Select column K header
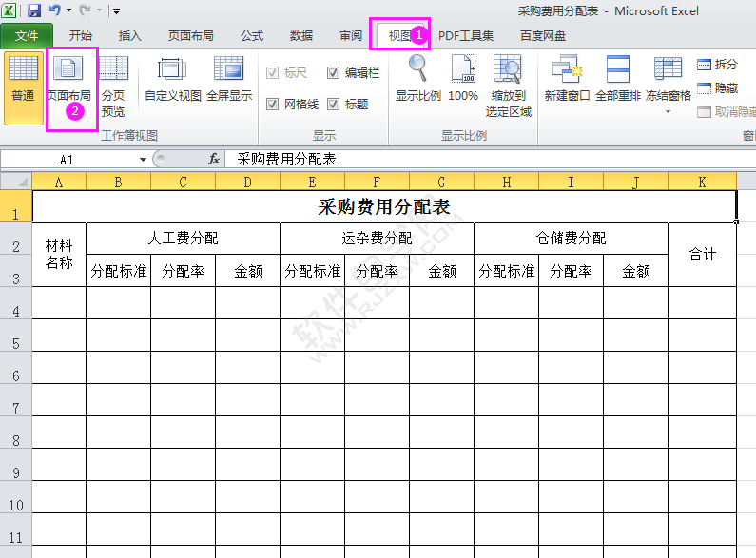 (702, 183)
